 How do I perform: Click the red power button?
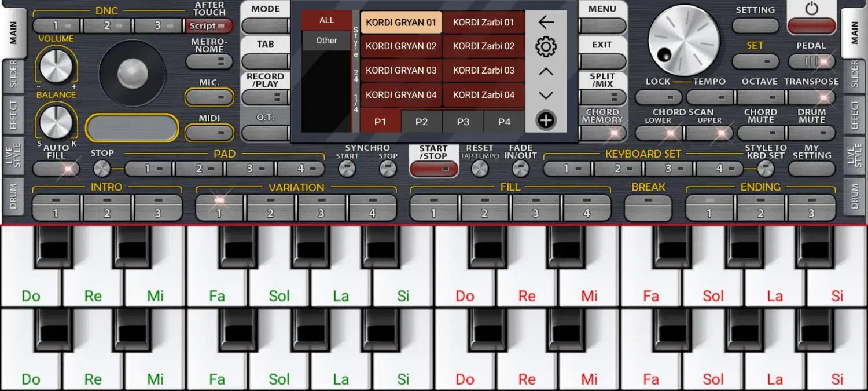coord(812,26)
